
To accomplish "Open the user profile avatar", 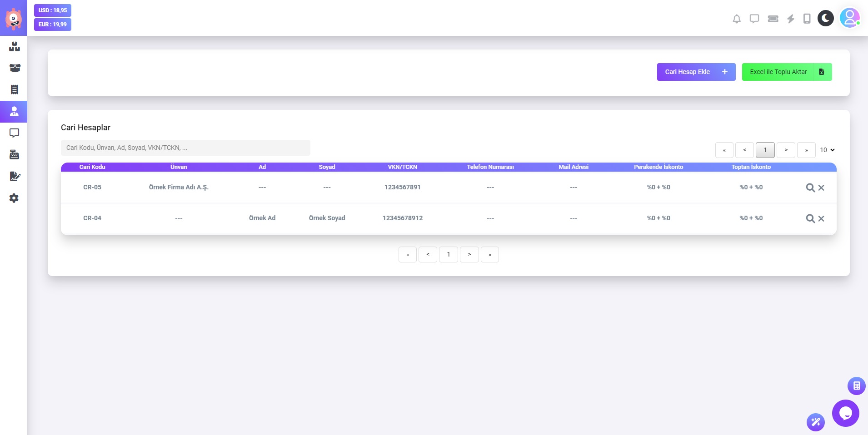I will pos(849,18).
